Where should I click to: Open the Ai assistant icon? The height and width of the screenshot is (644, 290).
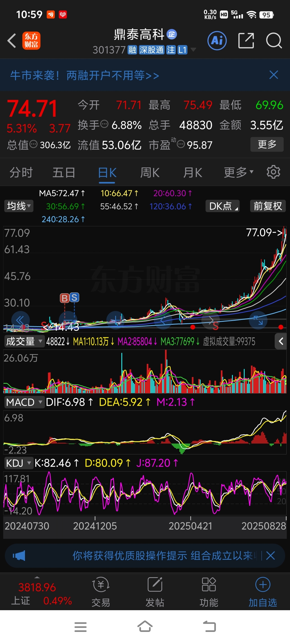point(217,41)
